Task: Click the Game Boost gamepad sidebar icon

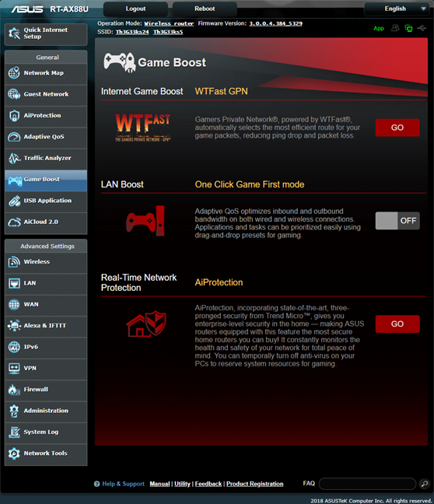Action: click(x=15, y=180)
